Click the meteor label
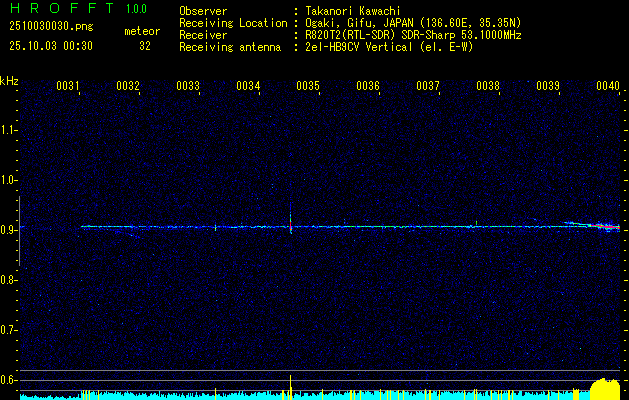This screenshot has height=400, width=629. (x=142, y=31)
